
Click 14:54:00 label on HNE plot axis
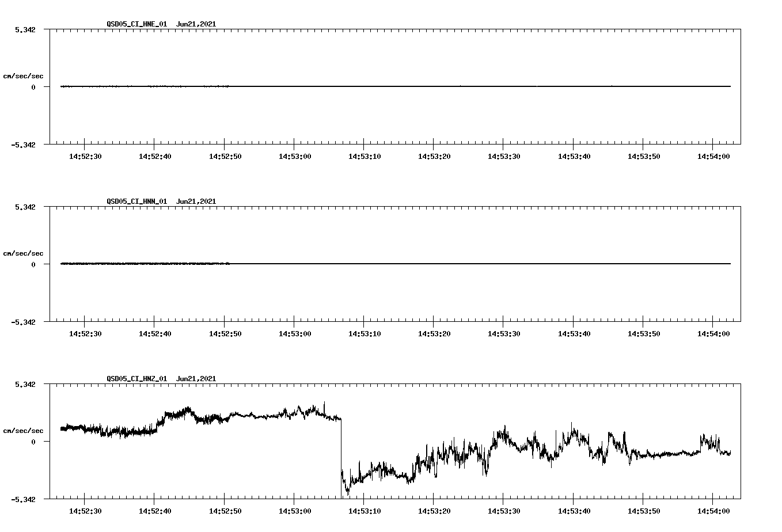[x=713, y=156]
